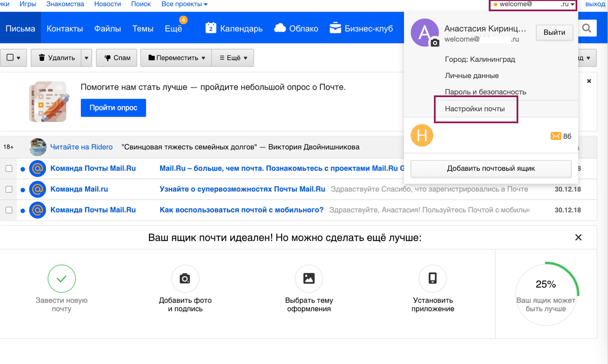The width and height of the screenshot is (608, 364).
Task: Close the Ваш ящик почти идеален panel
Action: coord(578,237)
